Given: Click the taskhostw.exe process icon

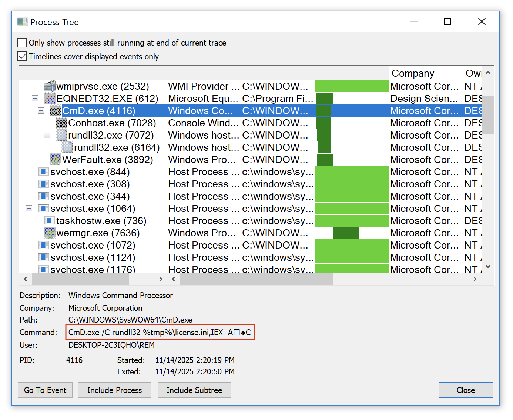Looking at the screenshot, I should [x=50, y=220].
